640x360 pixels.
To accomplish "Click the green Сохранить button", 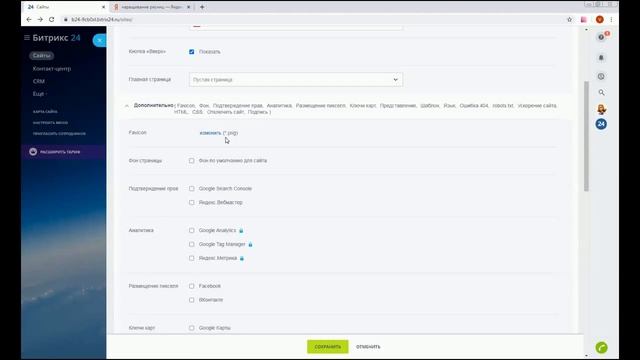I will coord(327,347).
